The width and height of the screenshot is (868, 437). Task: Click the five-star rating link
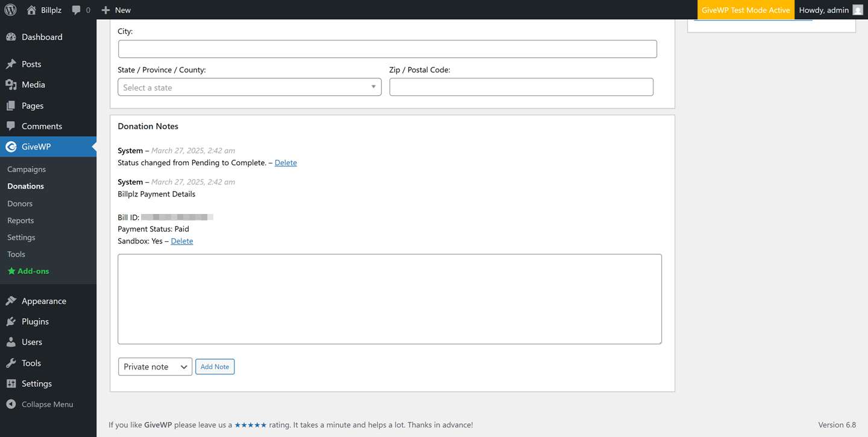251,425
